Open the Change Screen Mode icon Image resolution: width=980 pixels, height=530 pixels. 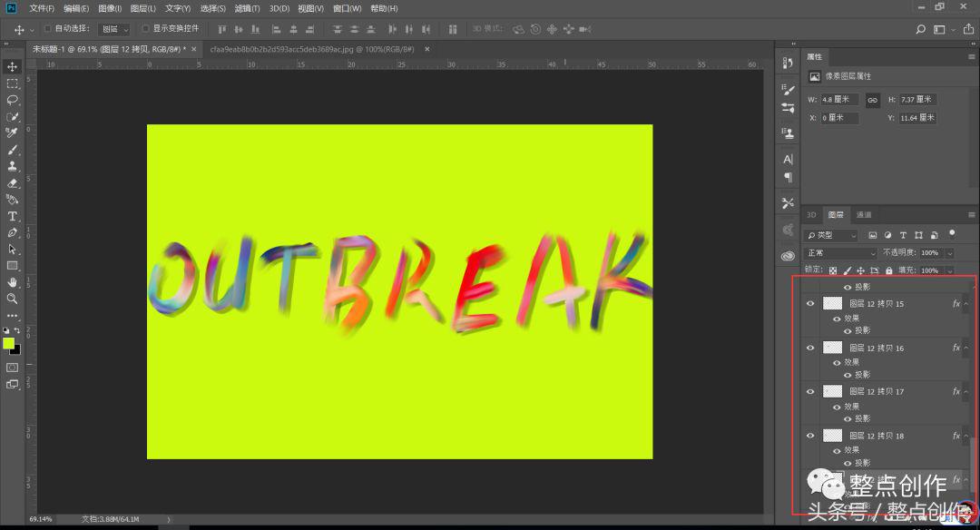[12, 385]
